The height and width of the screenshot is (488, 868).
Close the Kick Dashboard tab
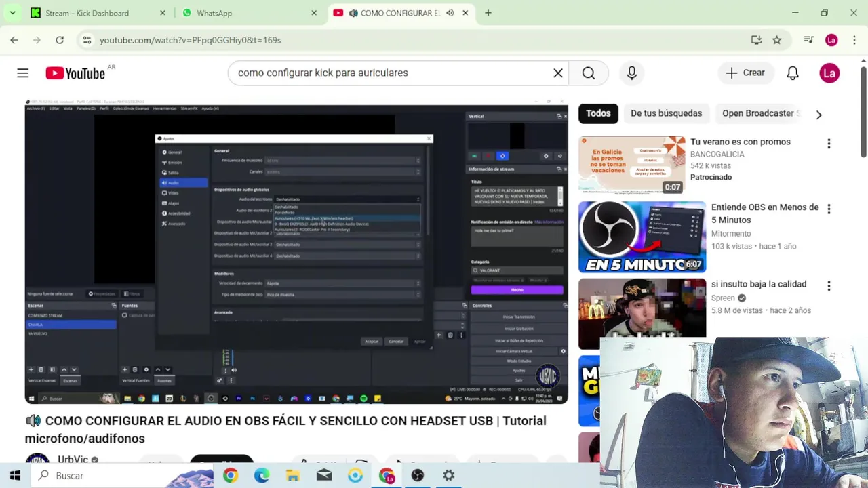pyautogui.click(x=163, y=13)
